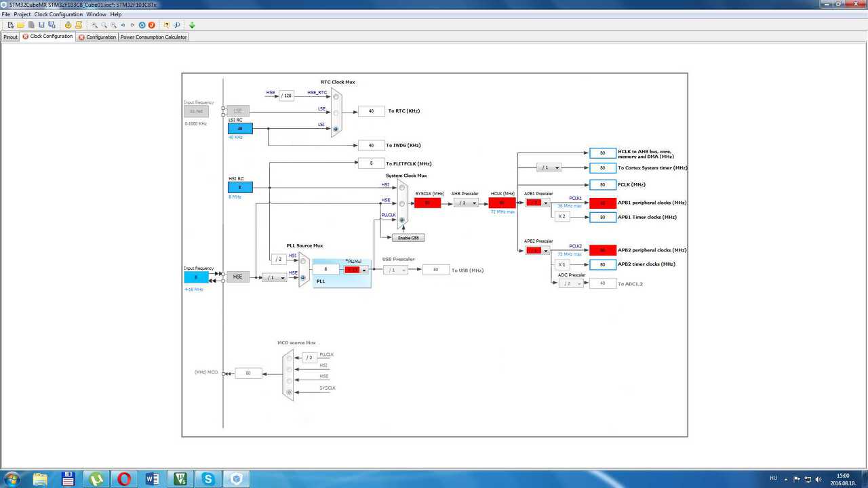
Task: Click the New Project toolbar icon
Action: tap(11, 25)
